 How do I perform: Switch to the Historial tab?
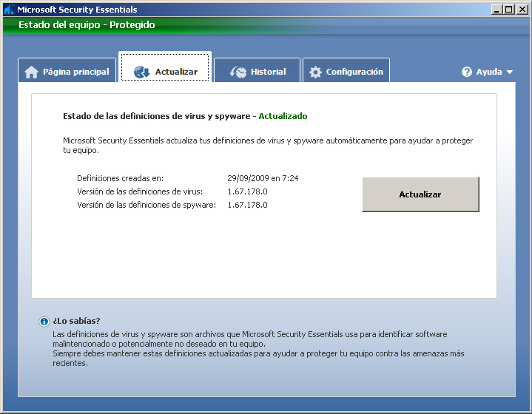click(x=268, y=72)
